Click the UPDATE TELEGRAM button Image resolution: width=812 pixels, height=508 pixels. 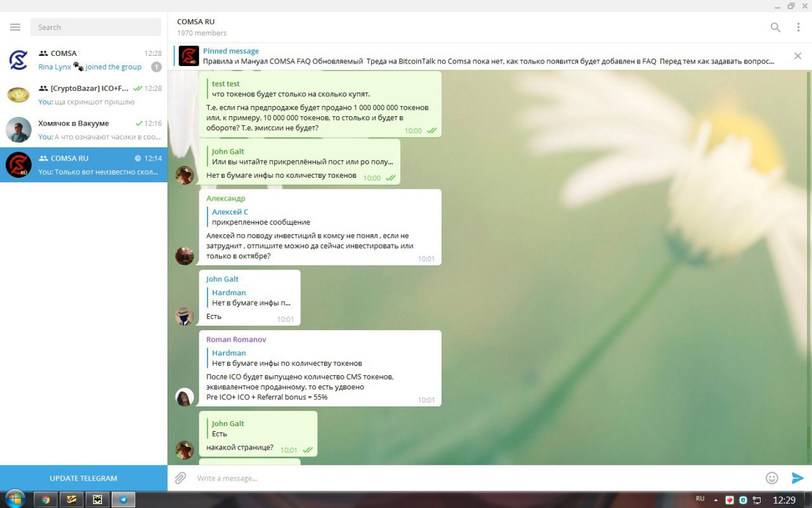click(x=84, y=478)
